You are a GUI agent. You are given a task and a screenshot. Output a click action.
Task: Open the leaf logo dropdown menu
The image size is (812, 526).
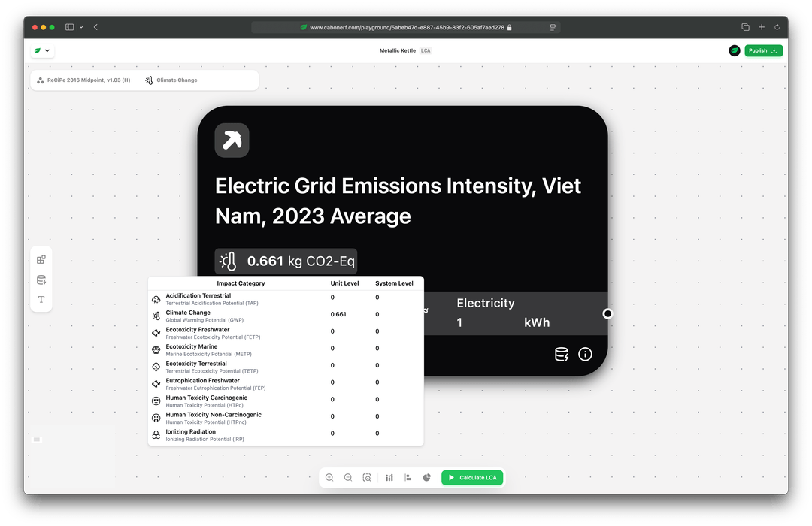tap(42, 51)
